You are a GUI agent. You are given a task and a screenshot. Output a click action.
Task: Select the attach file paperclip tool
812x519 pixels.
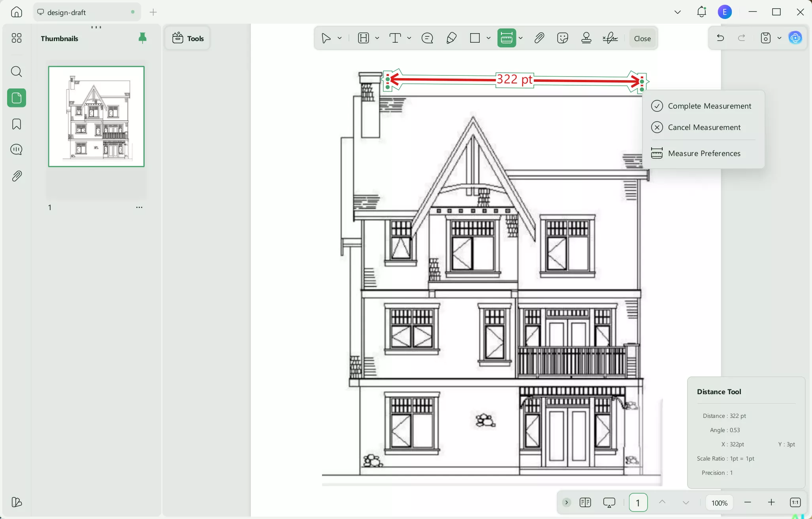[539, 38]
